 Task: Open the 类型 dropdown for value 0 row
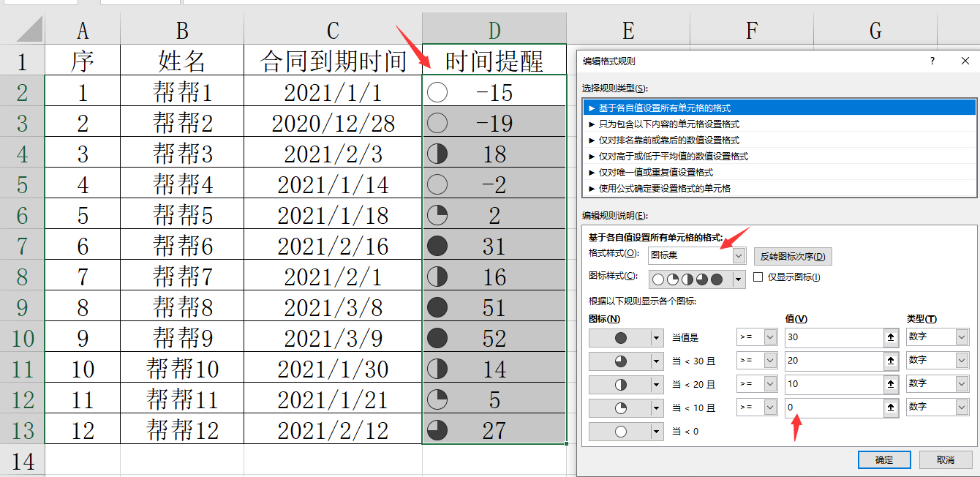pyautogui.click(x=962, y=407)
